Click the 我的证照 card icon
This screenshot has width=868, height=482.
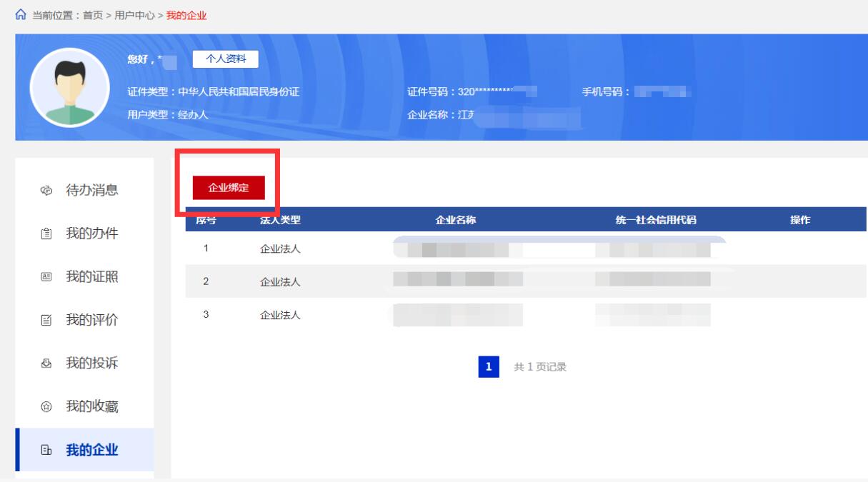click(x=43, y=278)
